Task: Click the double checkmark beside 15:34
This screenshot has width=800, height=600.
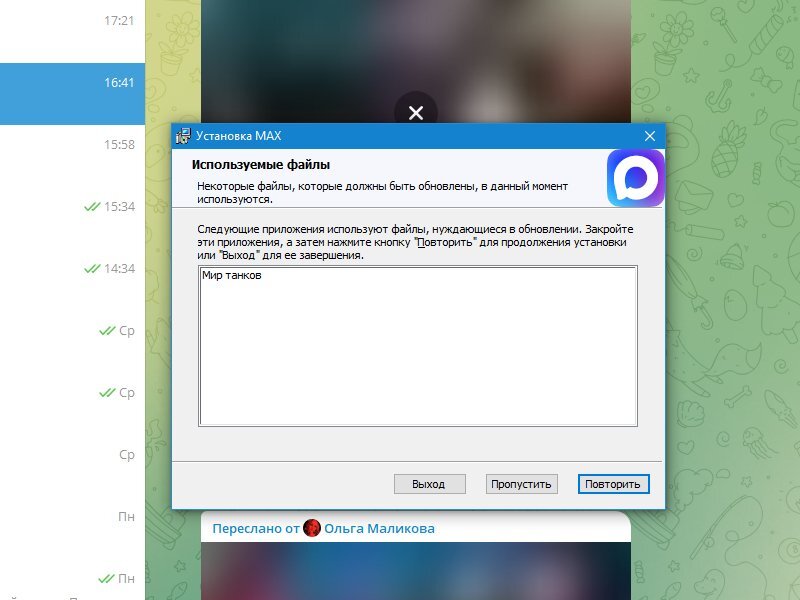Action: coord(93,207)
